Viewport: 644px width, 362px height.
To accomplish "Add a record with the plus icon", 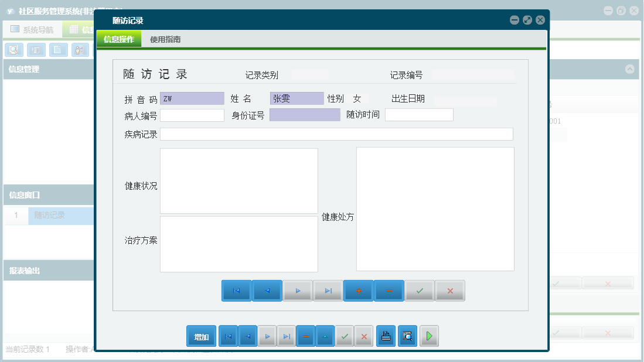I will (x=358, y=290).
